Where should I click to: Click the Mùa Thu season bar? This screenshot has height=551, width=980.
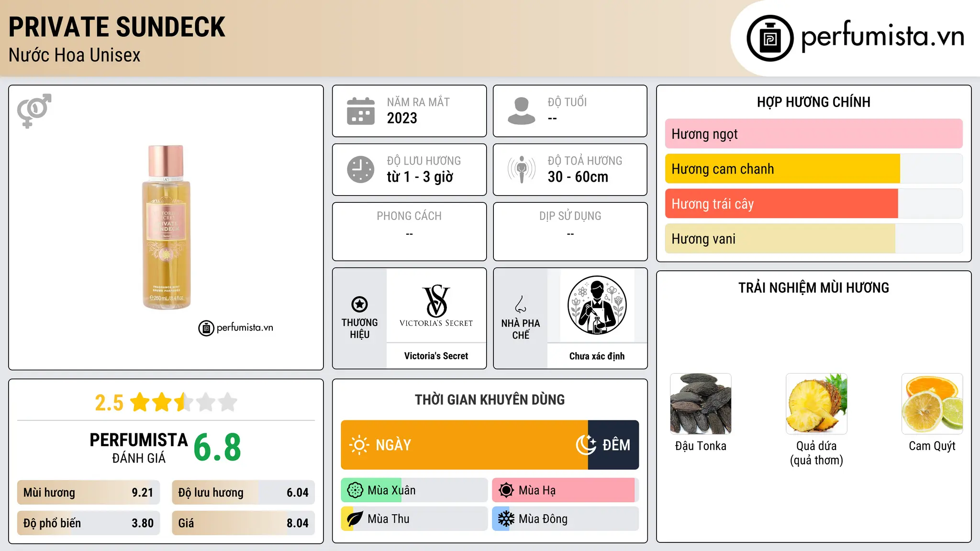pyautogui.click(x=414, y=519)
